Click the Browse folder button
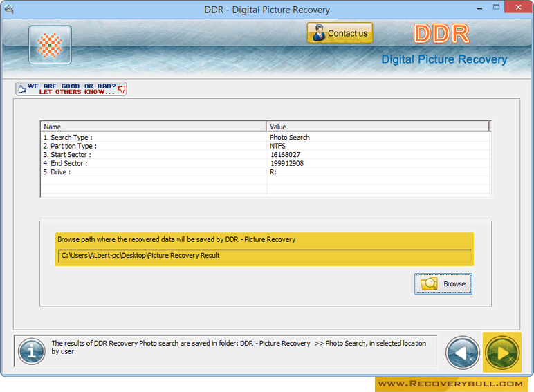 pos(443,283)
